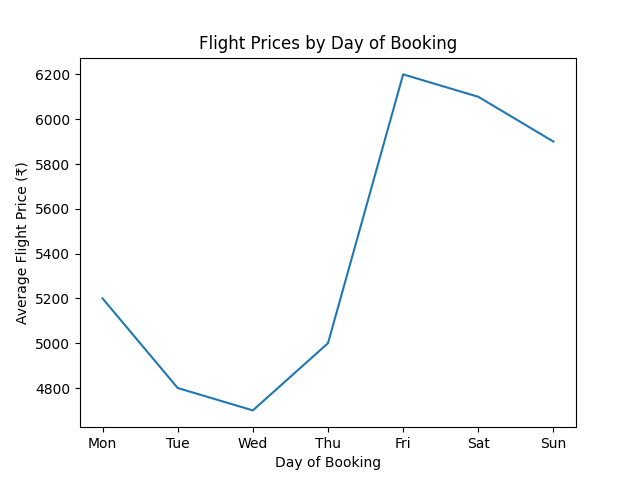Click the 'Average Flight Price (₹)' y-axis label
640x480 pixels.
22,243
